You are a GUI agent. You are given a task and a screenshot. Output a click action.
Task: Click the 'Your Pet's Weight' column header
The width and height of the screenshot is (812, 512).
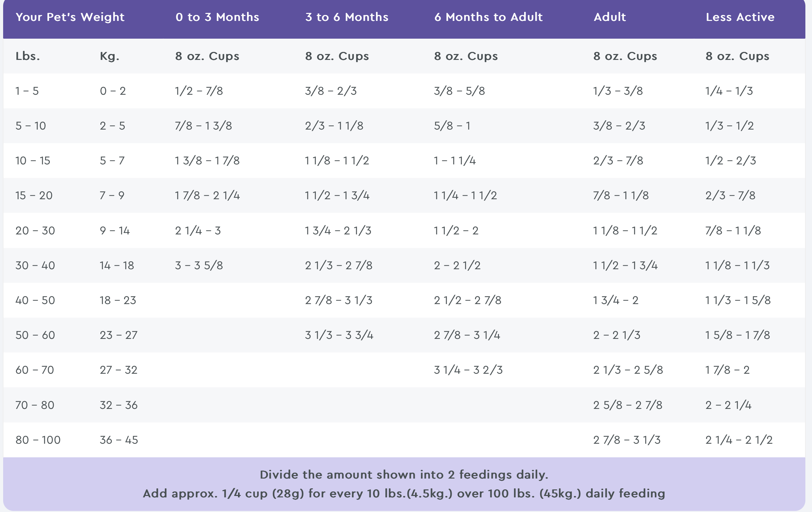point(70,17)
